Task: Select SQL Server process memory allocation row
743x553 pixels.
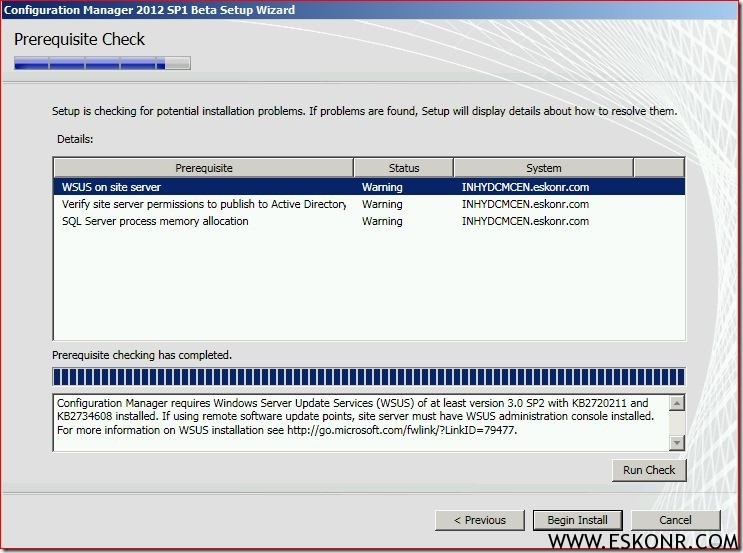Action: [x=369, y=221]
